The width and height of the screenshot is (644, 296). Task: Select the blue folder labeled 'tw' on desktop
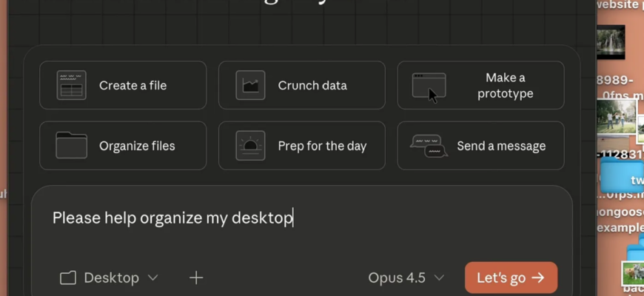point(623,176)
